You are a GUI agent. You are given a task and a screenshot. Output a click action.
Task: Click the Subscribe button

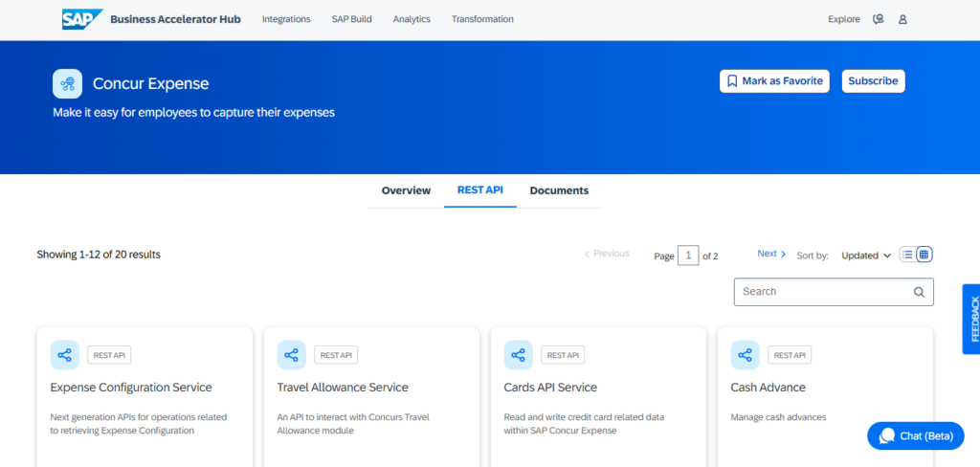tap(873, 81)
